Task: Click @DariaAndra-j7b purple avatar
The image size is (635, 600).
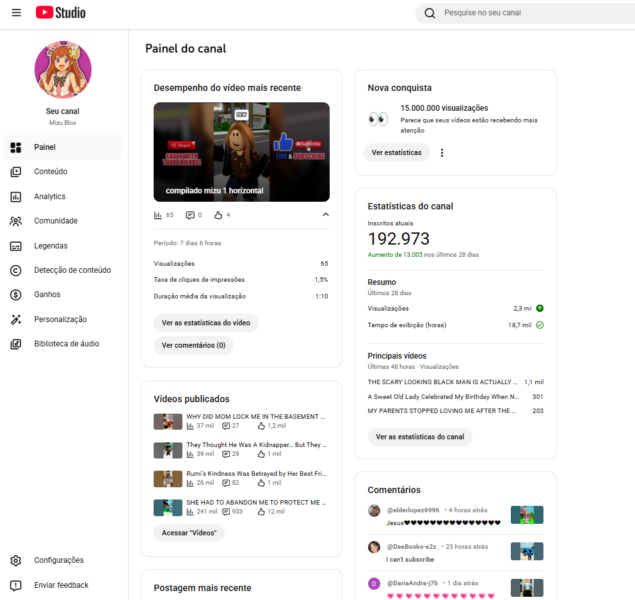Action: coord(374,583)
